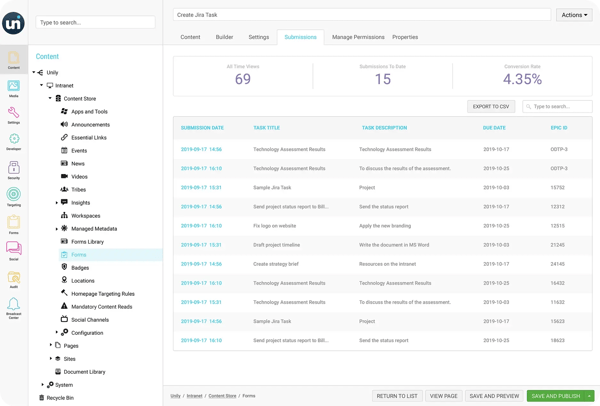Click the Draft project timeline title cell
The width and height of the screenshot is (600, 406).
coord(276,245)
